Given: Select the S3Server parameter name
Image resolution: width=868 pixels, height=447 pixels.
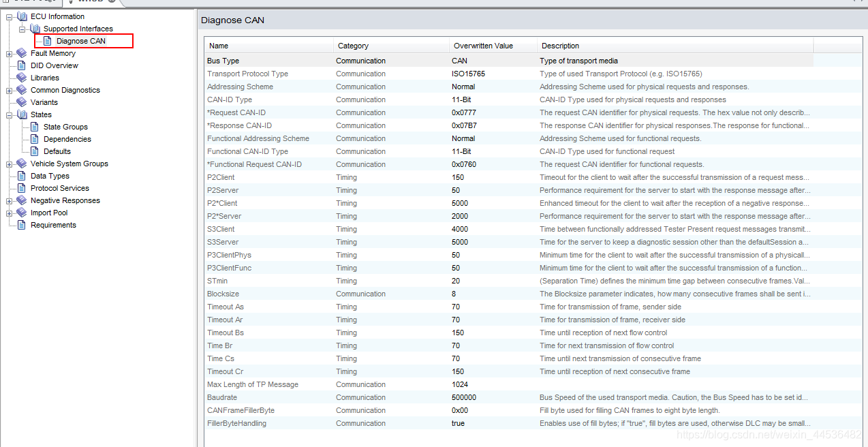Looking at the screenshot, I should coord(223,242).
